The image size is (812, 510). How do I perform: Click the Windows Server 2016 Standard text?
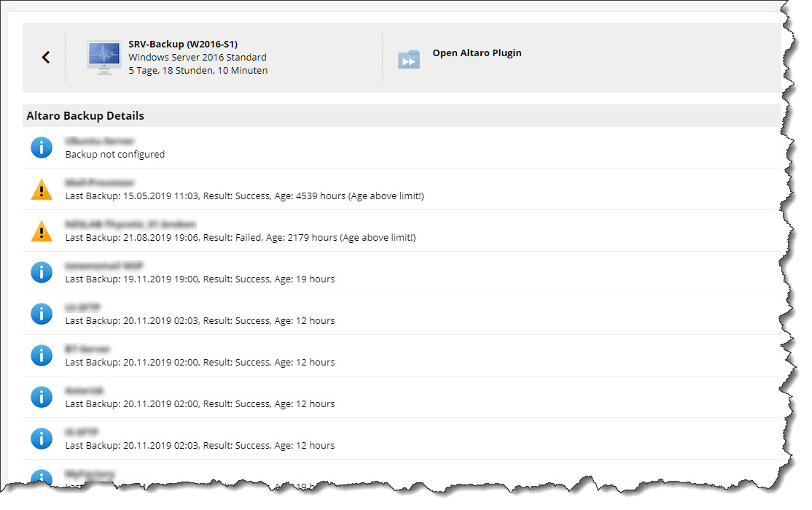point(198,57)
